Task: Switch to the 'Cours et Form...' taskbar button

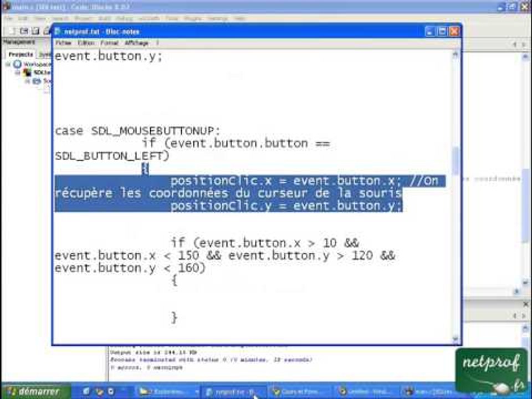Action: click(x=300, y=392)
